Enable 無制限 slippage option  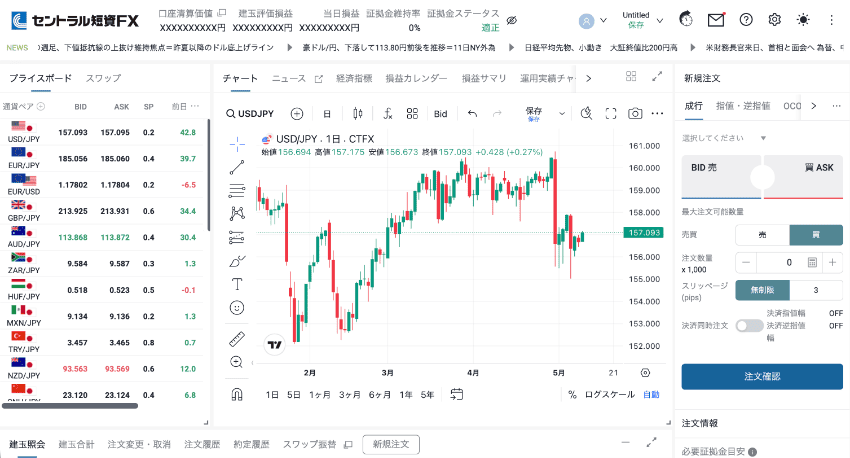pos(762,290)
